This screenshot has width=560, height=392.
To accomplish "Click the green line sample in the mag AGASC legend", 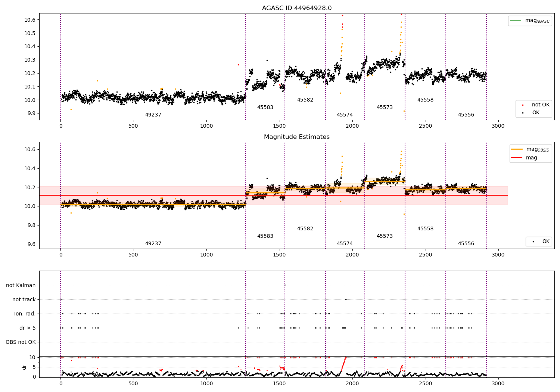I will [x=516, y=20].
